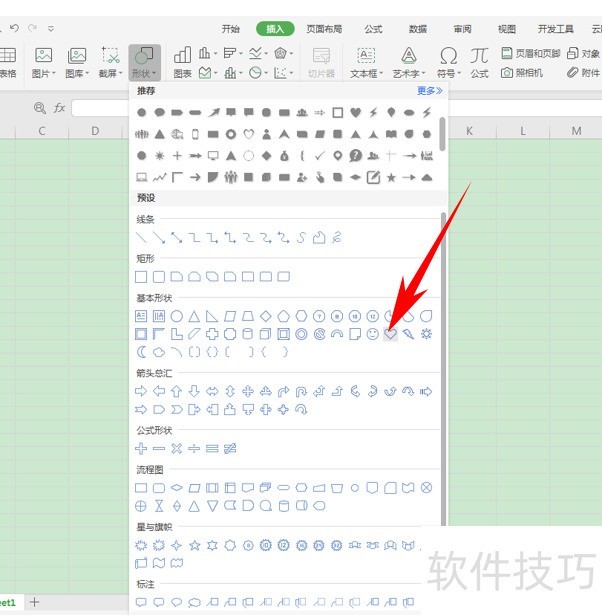Open the Shapes (形状) dropdown

pyautogui.click(x=144, y=62)
